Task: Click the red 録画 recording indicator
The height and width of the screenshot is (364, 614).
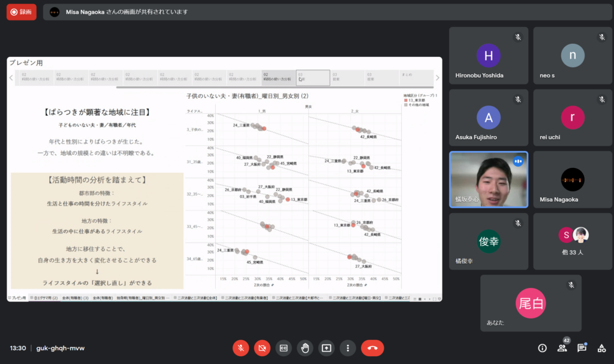Action: pyautogui.click(x=22, y=12)
